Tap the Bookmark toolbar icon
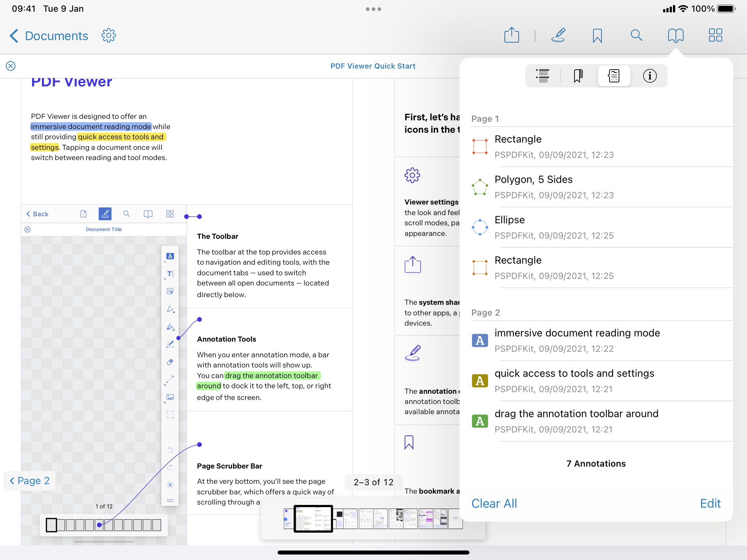 pyautogui.click(x=597, y=36)
